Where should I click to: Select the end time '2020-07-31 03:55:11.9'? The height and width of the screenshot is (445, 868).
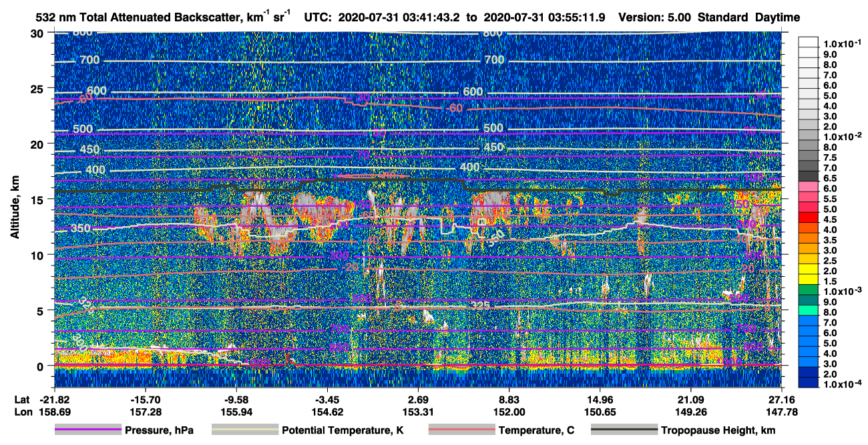[544, 17]
